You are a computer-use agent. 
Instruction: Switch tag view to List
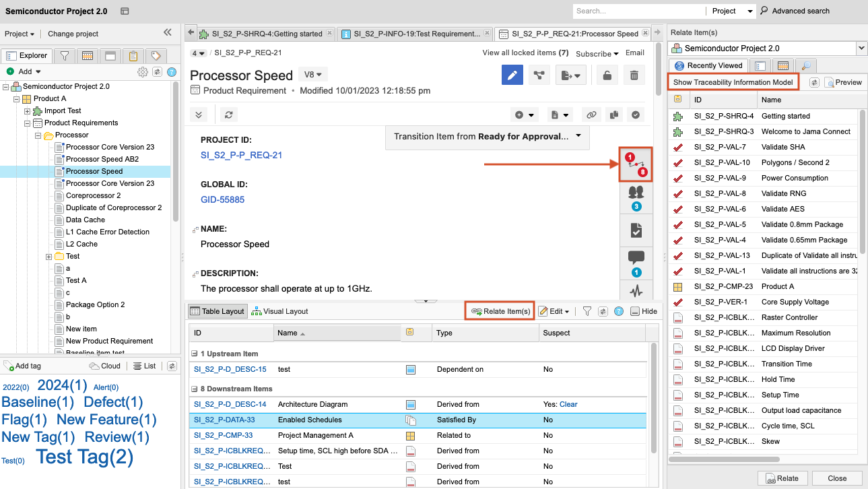(x=144, y=366)
